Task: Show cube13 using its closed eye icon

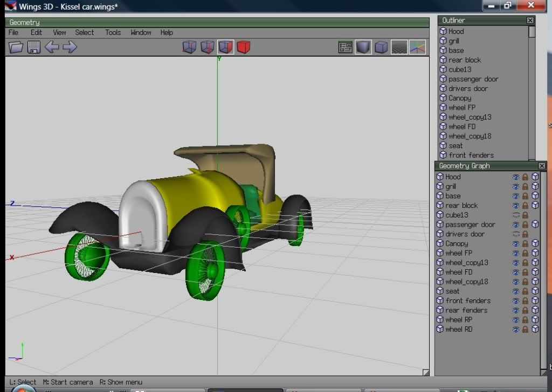Action: 516,215
